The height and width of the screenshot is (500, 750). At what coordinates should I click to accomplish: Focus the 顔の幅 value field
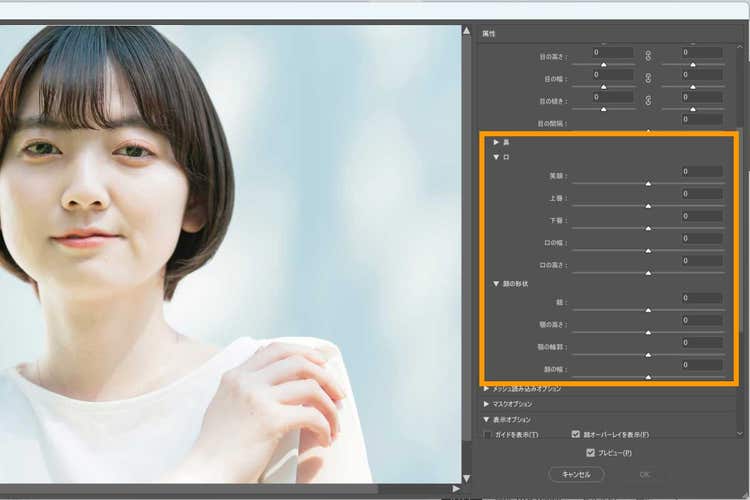pyautogui.click(x=702, y=365)
